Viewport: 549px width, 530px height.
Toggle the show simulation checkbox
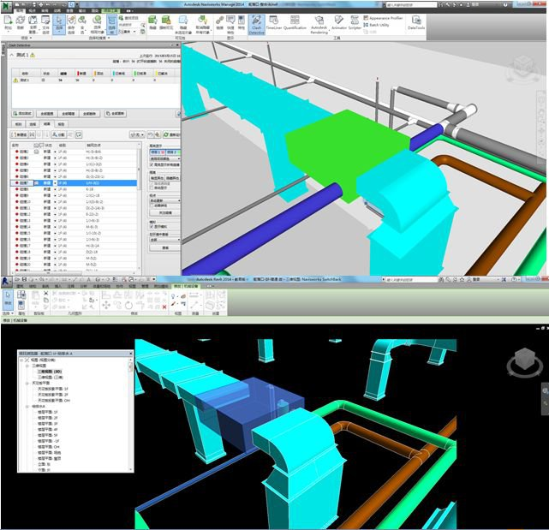click(152, 227)
